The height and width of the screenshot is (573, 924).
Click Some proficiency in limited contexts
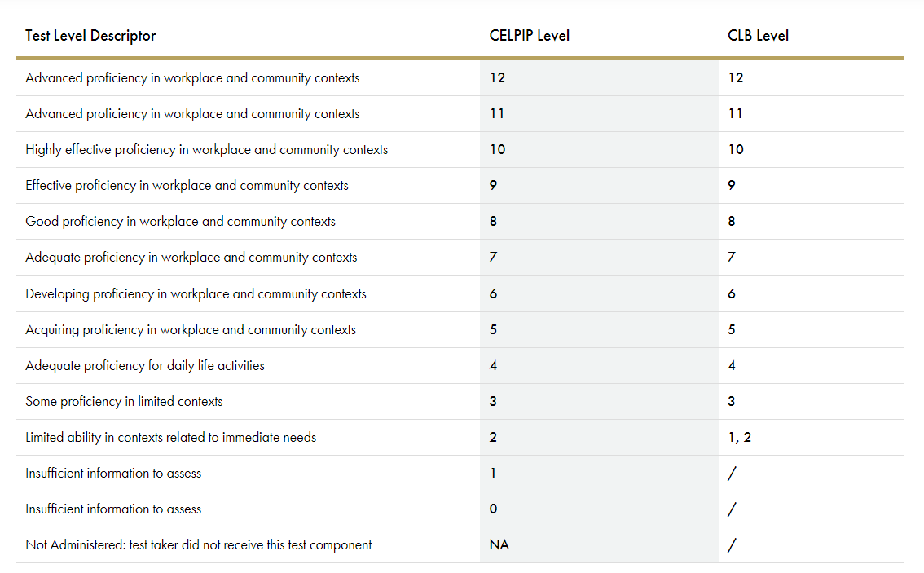[124, 402]
